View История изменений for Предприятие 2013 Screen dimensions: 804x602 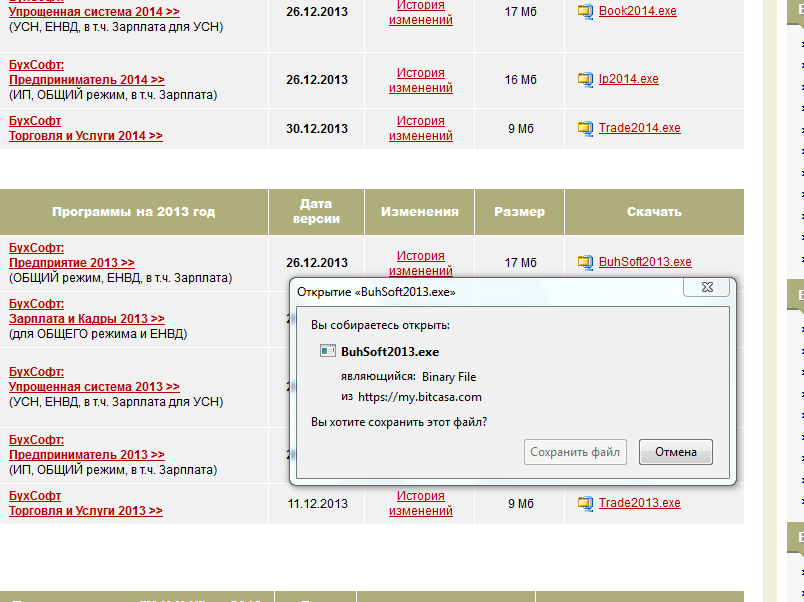click(x=420, y=263)
